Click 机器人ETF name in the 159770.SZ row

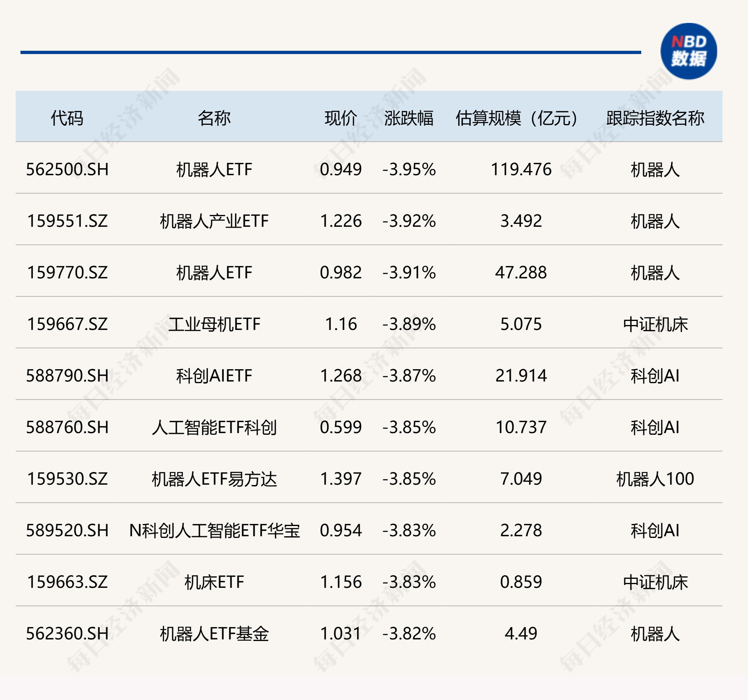click(214, 273)
